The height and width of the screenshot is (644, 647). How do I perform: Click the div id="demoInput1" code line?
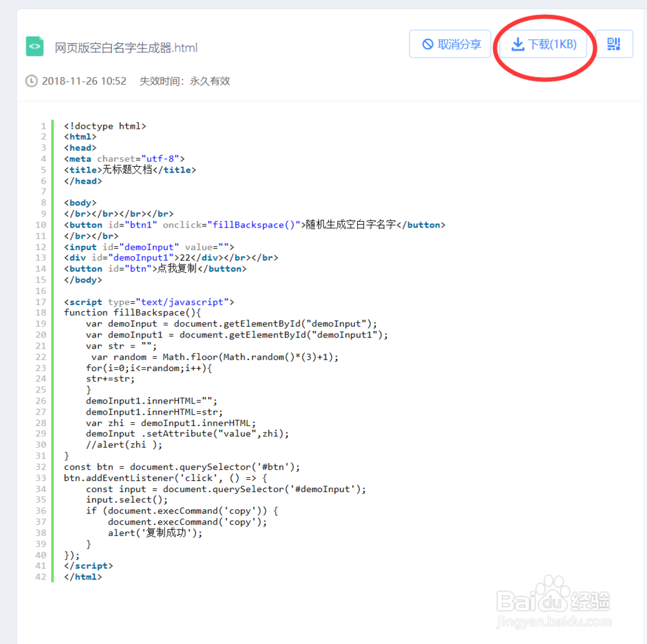171,258
